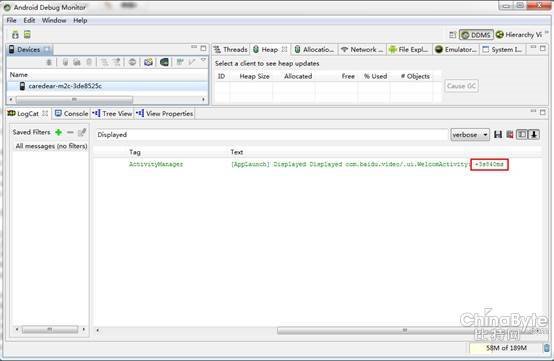Save the LogCat log with floppy icon
Screen dimensions: 554x361
click(498, 135)
